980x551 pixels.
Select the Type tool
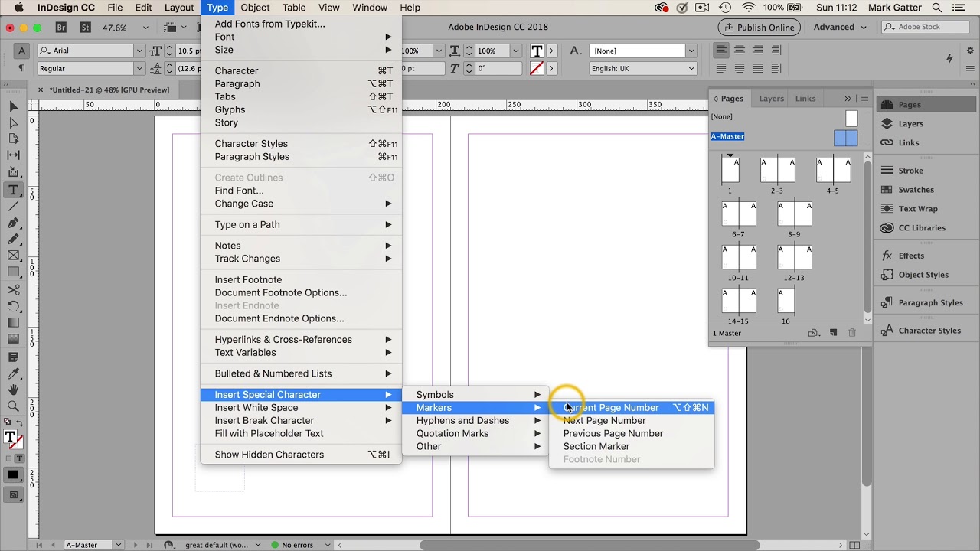[x=13, y=190]
